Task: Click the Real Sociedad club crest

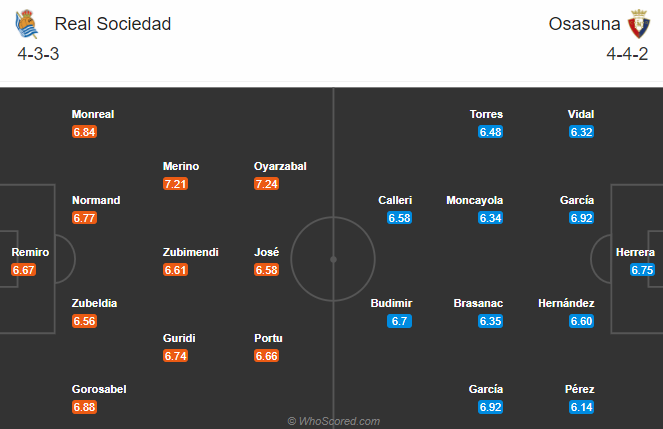Action: [x=27, y=24]
